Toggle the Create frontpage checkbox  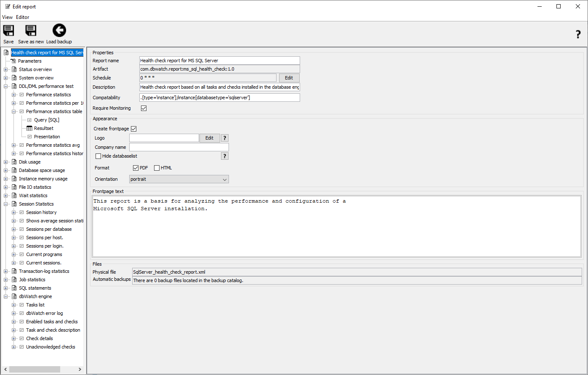tap(134, 129)
